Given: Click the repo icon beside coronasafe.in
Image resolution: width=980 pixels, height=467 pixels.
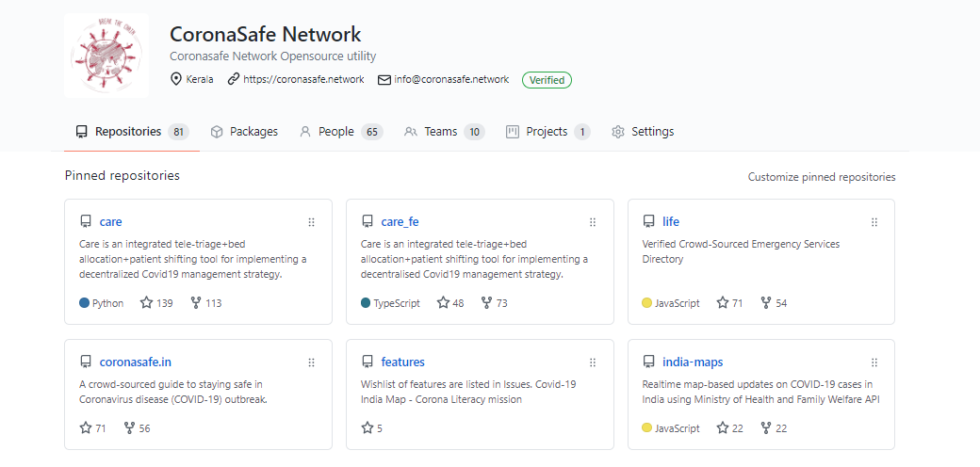Looking at the screenshot, I should [86, 362].
